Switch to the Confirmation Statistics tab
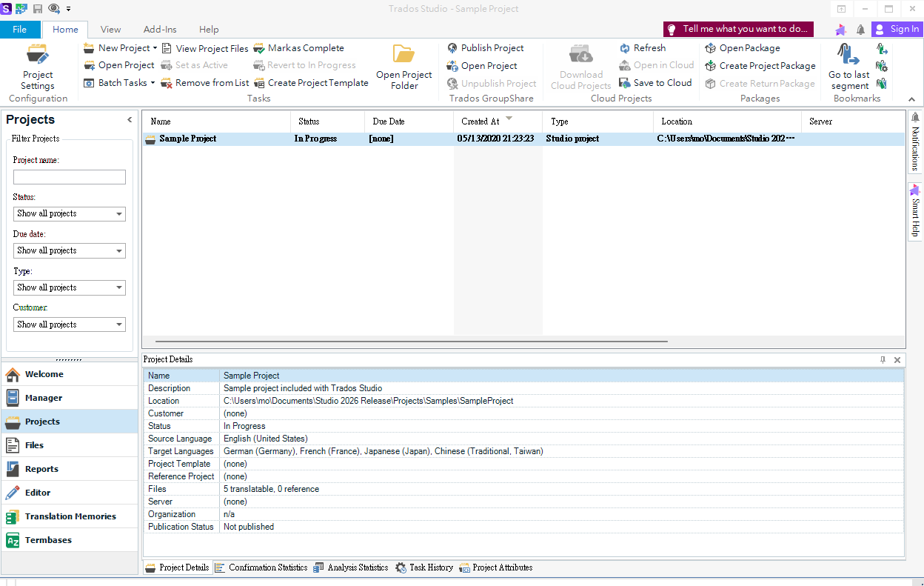This screenshot has height=586, width=924. pyautogui.click(x=261, y=567)
